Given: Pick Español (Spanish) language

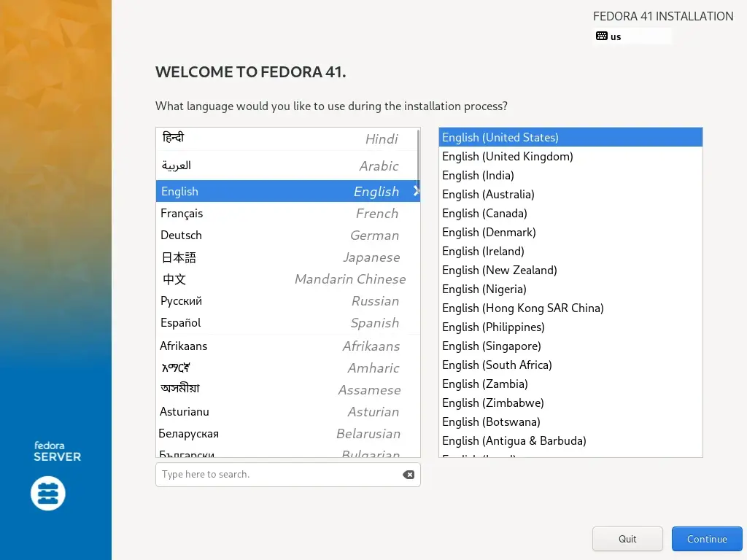Looking at the screenshot, I should coord(287,323).
